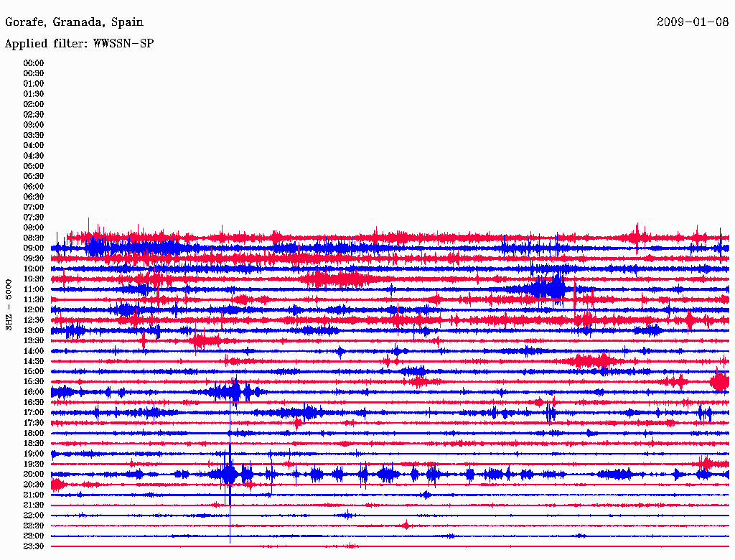Image resolution: width=735 pixels, height=560 pixels.
Task: Select the 15:30 time label
Action: point(33,382)
